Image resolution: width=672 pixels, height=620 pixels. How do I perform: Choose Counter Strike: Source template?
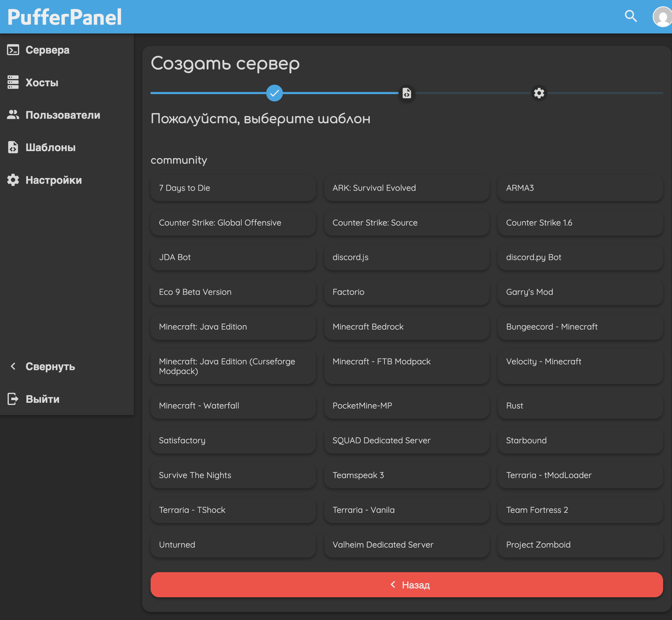tap(407, 222)
